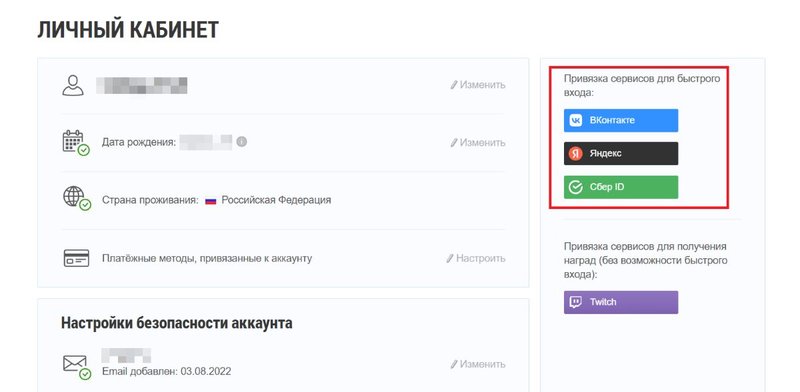Click the 'Настройки безопасности аккаунта' heading

177,323
